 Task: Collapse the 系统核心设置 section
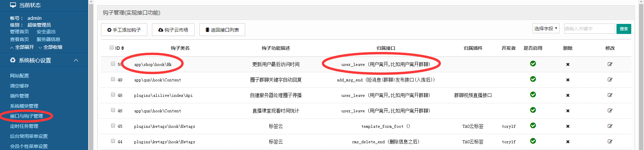click(x=76, y=60)
